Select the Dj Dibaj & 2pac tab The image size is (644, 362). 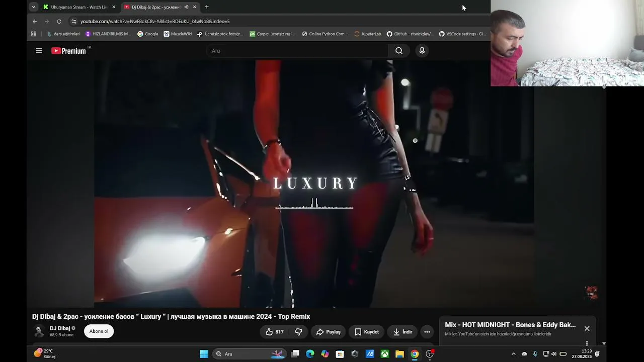pyautogui.click(x=156, y=7)
